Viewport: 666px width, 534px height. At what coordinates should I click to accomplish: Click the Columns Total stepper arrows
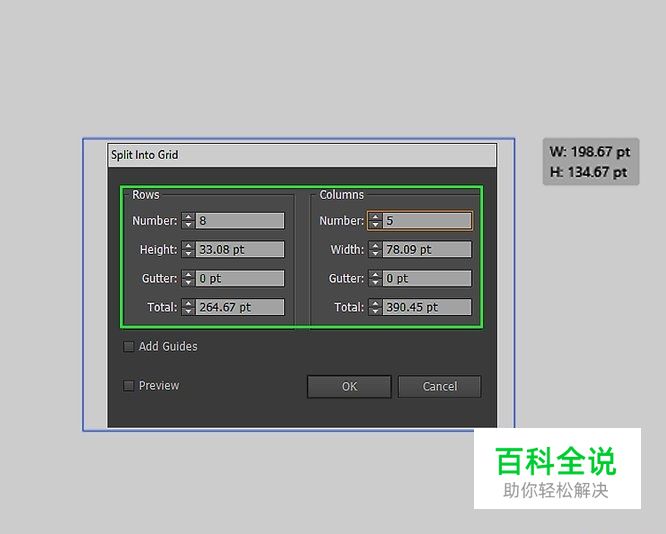[375, 307]
